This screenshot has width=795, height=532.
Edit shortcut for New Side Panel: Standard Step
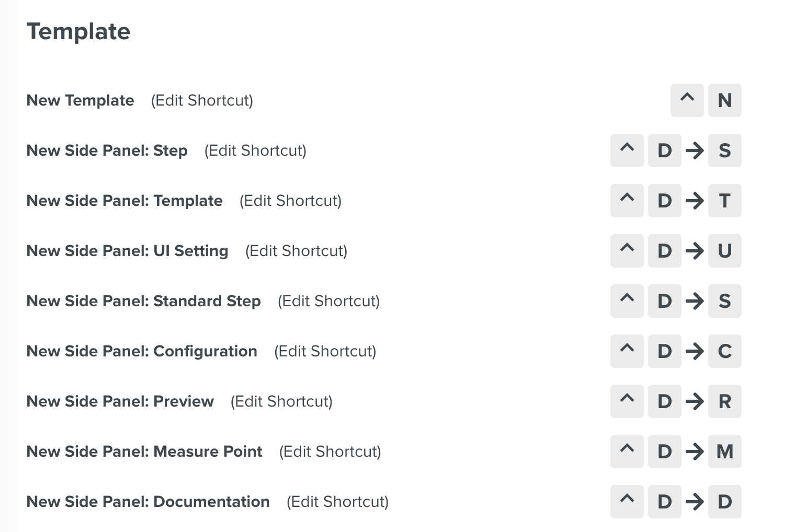pos(328,301)
